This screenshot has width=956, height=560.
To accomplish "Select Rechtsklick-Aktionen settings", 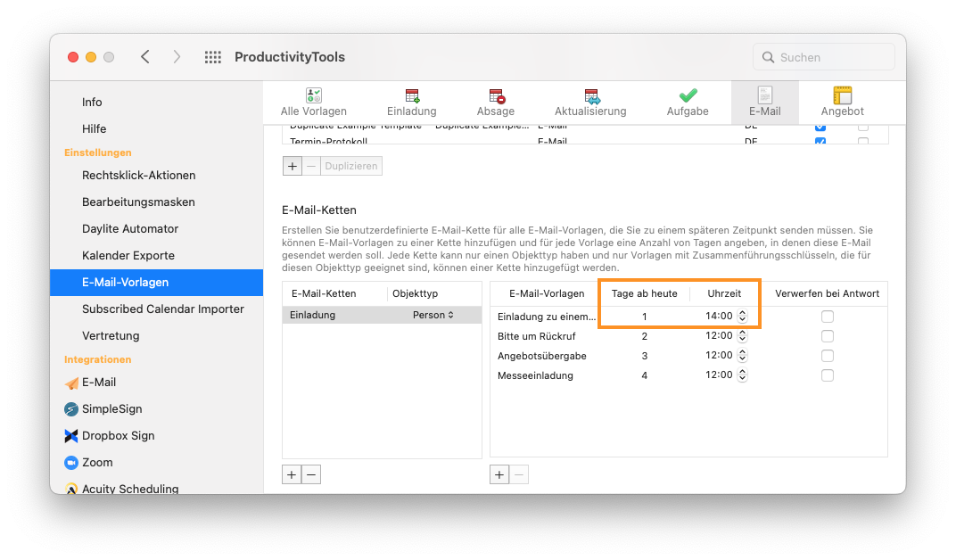I will click(139, 176).
